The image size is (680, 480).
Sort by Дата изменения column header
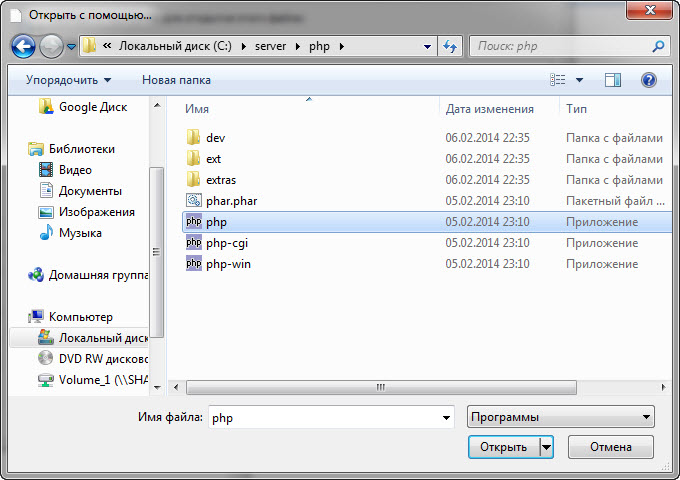489,109
